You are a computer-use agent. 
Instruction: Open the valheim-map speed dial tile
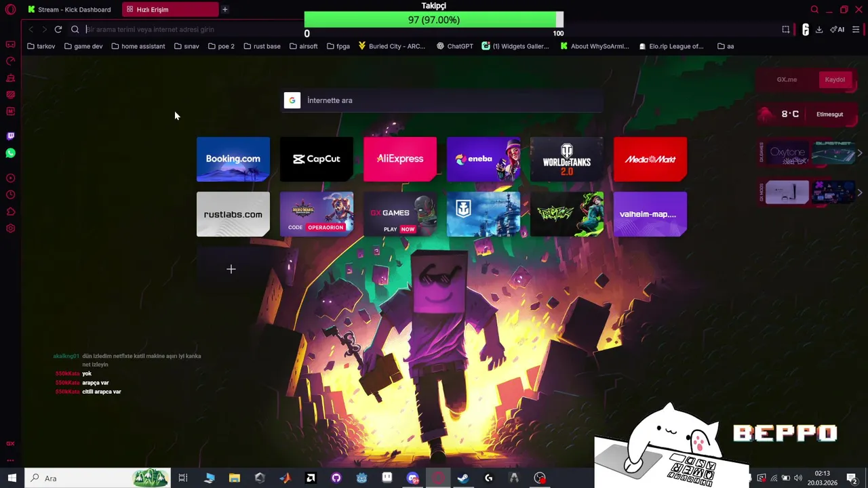[650, 214]
